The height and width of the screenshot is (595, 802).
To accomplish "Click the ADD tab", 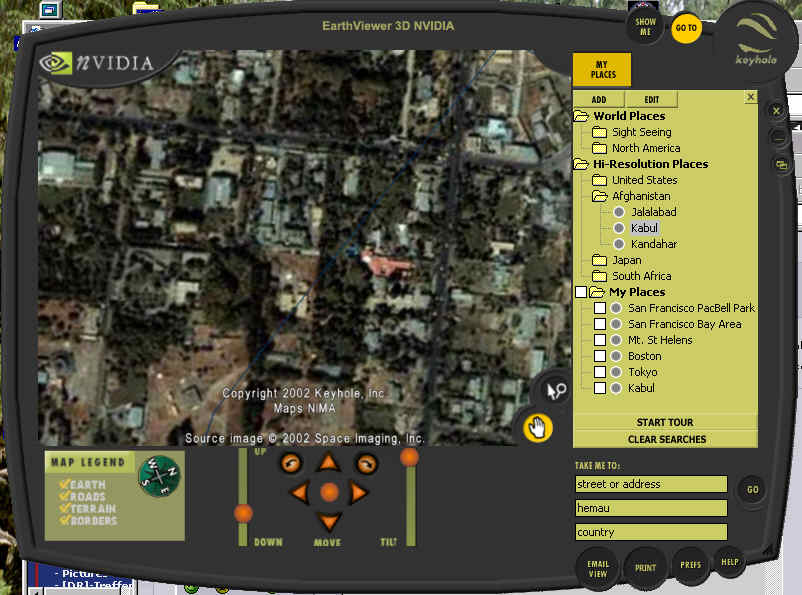I will point(599,99).
